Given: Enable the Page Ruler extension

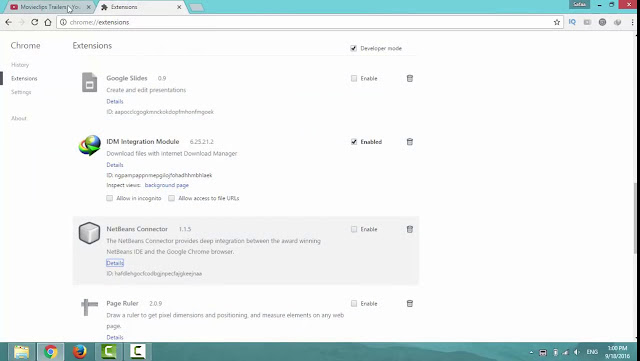Looking at the screenshot, I should 354,303.
